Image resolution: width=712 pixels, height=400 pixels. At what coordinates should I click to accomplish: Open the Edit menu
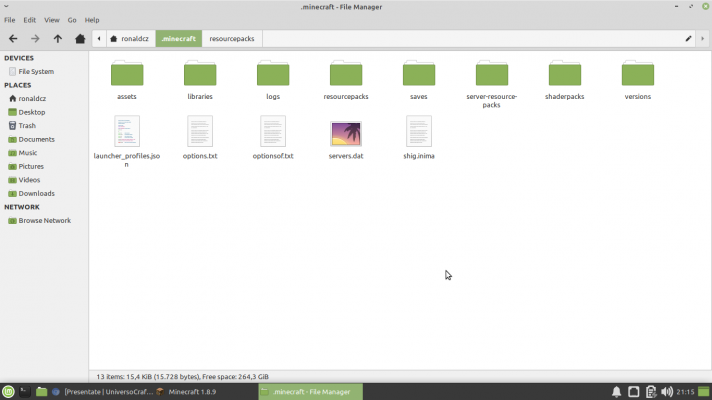click(x=30, y=20)
